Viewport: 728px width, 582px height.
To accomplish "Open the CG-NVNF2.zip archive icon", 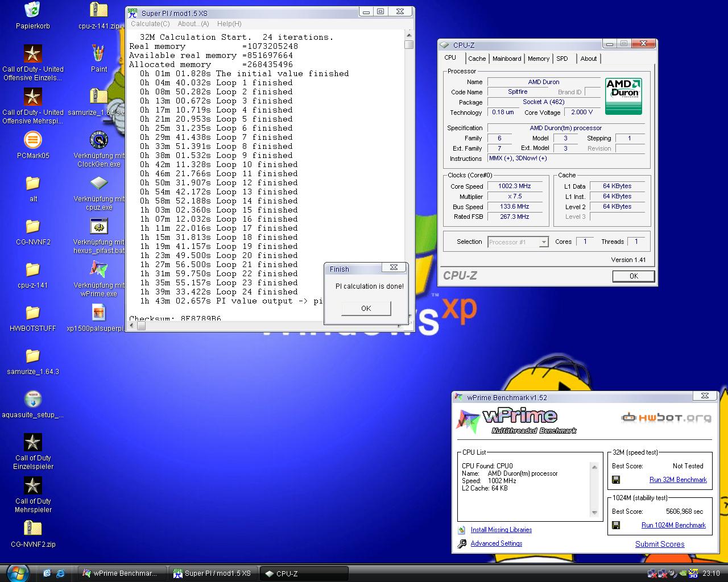I will click(33, 529).
